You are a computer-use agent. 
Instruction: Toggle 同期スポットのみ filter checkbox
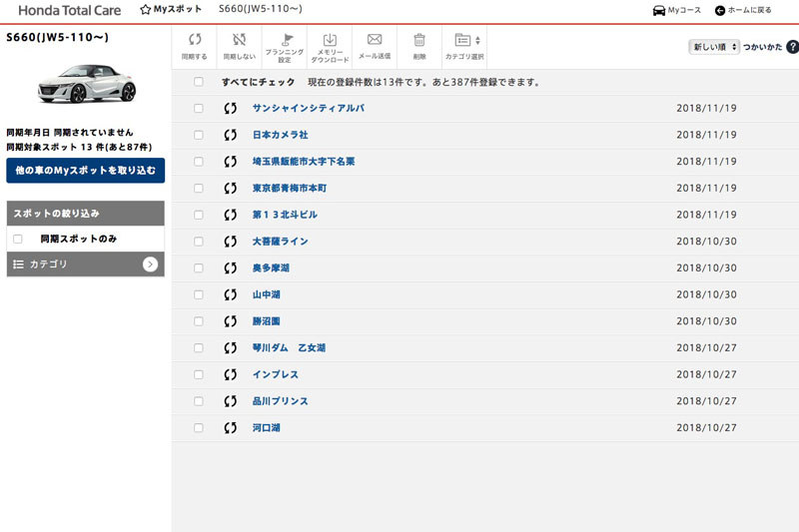pos(18,239)
